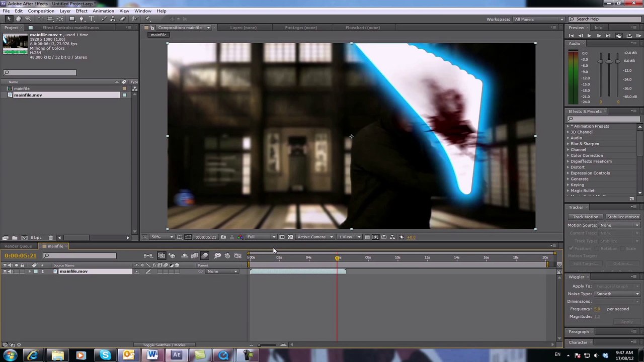
Task: Jump to first frame in Preview panel
Action: (571, 36)
